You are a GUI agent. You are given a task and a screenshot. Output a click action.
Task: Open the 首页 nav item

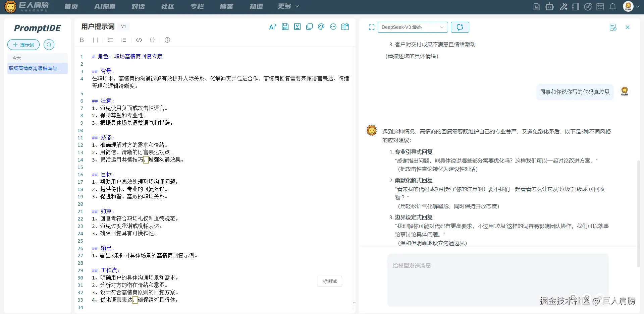coord(71,6)
